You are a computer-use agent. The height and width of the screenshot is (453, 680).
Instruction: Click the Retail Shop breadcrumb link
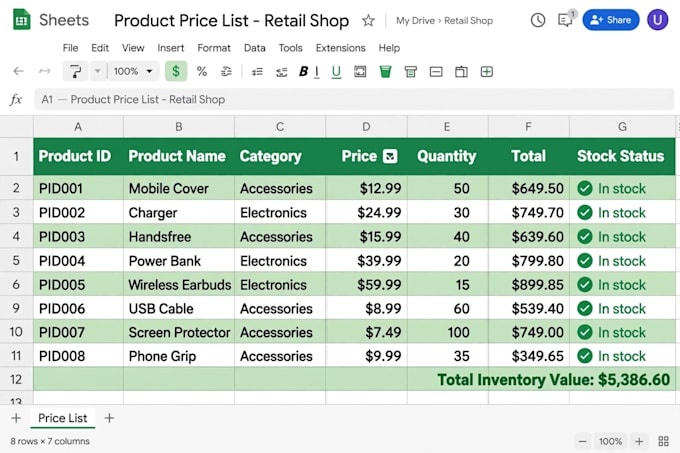[468, 20]
